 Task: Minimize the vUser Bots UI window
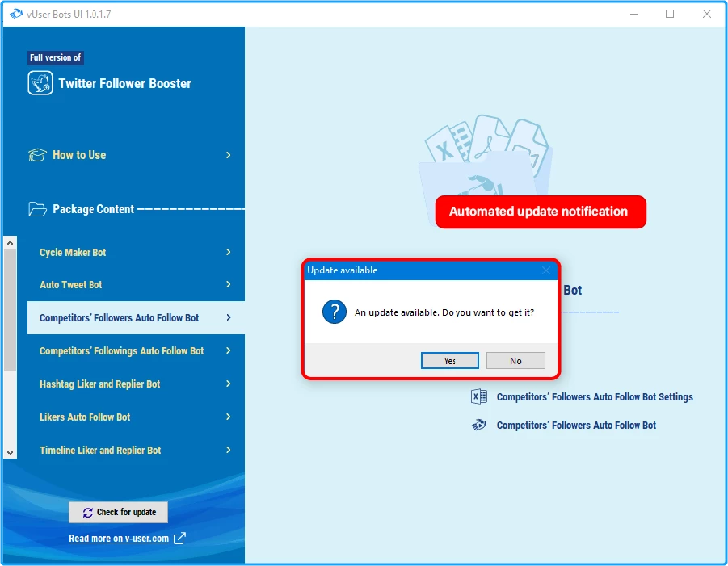tap(633, 14)
